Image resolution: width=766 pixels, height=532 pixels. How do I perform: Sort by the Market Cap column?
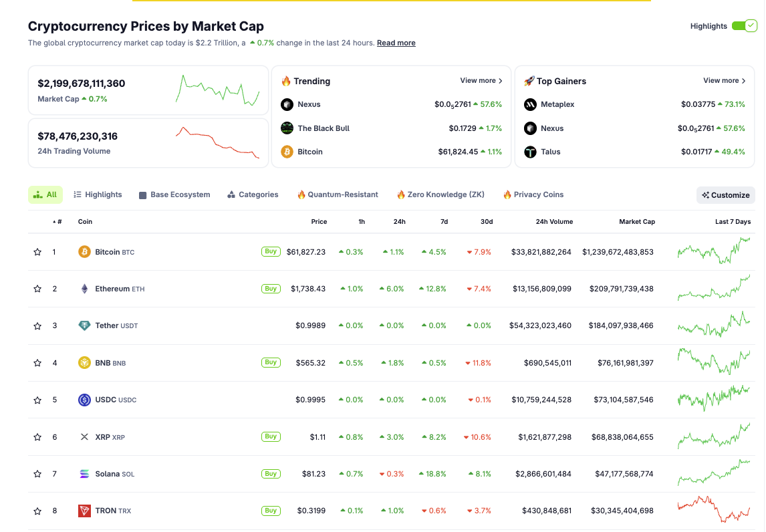click(x=637, y=222)
